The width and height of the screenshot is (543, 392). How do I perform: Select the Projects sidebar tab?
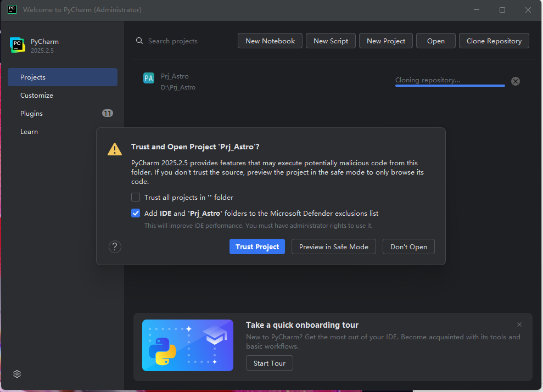(63, 77)
